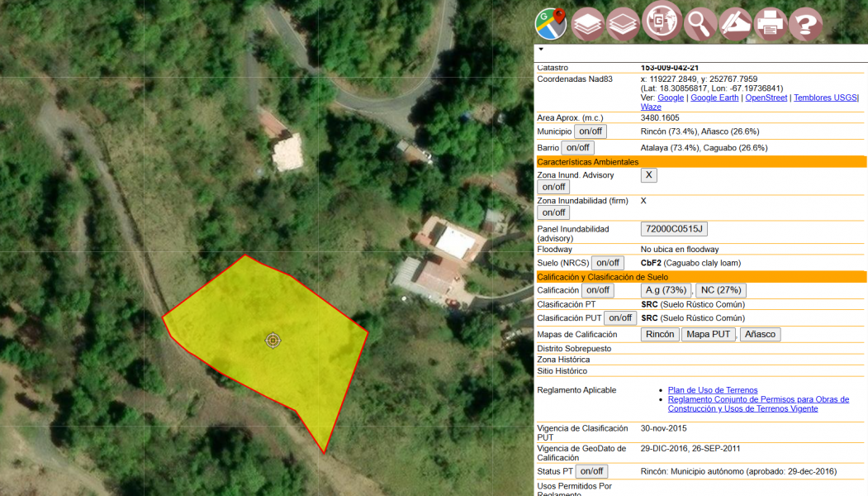Open the Plan de Uso de Terrenos link
This screenshot has width=868, height=496.
(712, 389)
